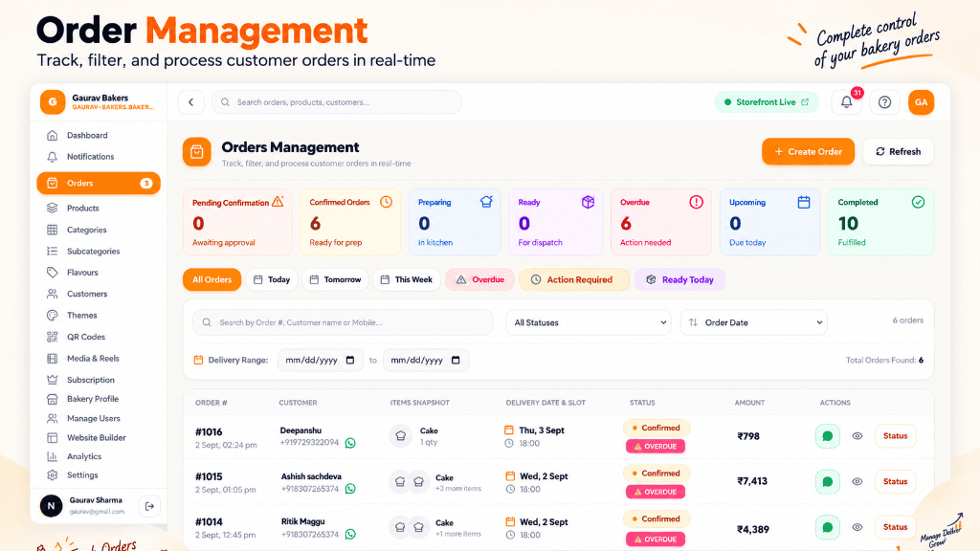Focus the Search by Order # field
Image resolution: width=980 pixels, height=551 pixels.
(x=343, y=322)
